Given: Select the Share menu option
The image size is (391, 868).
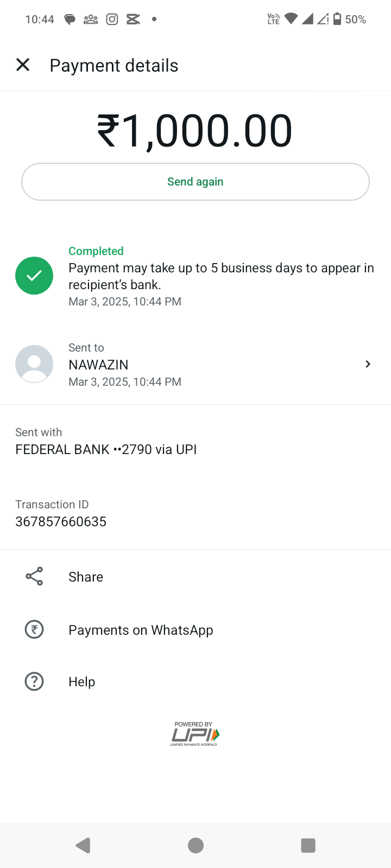Looking at the screenshot, I should (86, 577).
